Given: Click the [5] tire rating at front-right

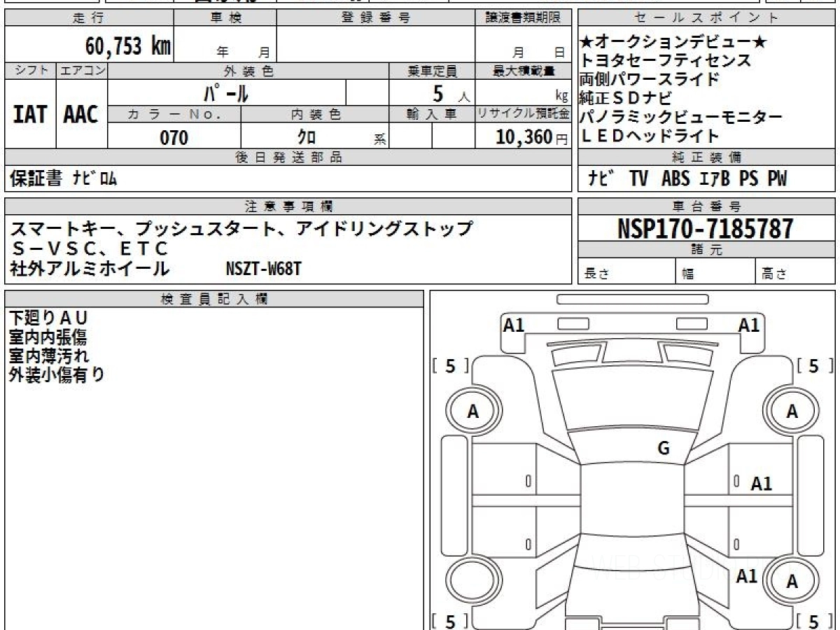Looking at the screenshot, I should click(814, 365).
